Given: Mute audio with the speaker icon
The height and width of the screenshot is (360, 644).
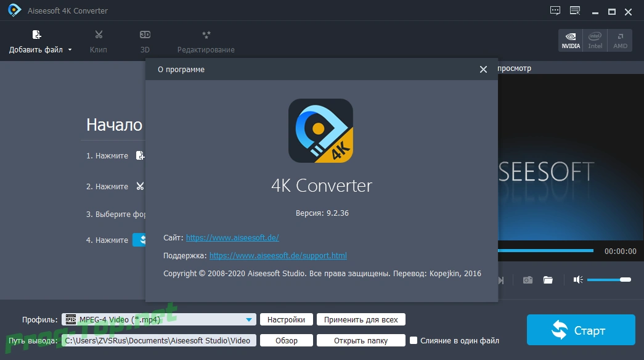Looking at the screenshot, I should [578, 280].
